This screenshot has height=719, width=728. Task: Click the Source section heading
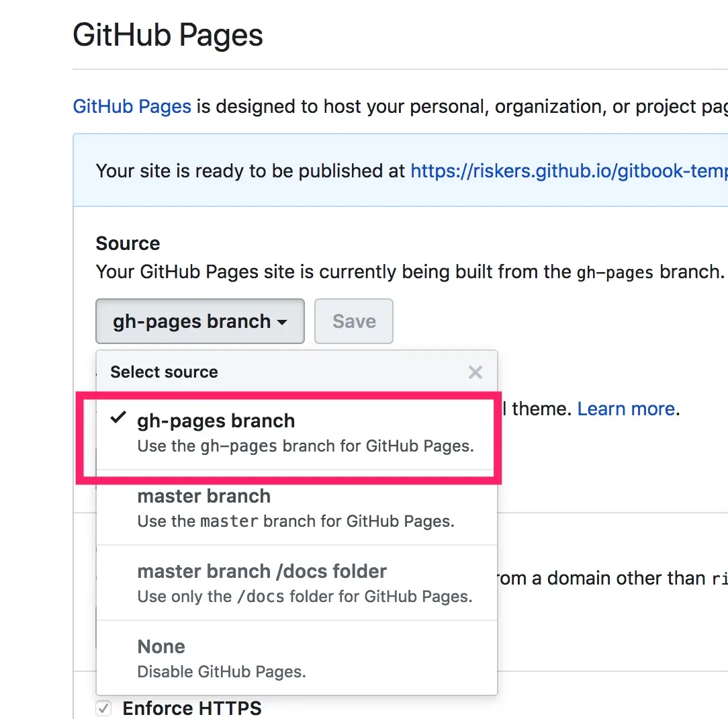(x=128, y=244)
